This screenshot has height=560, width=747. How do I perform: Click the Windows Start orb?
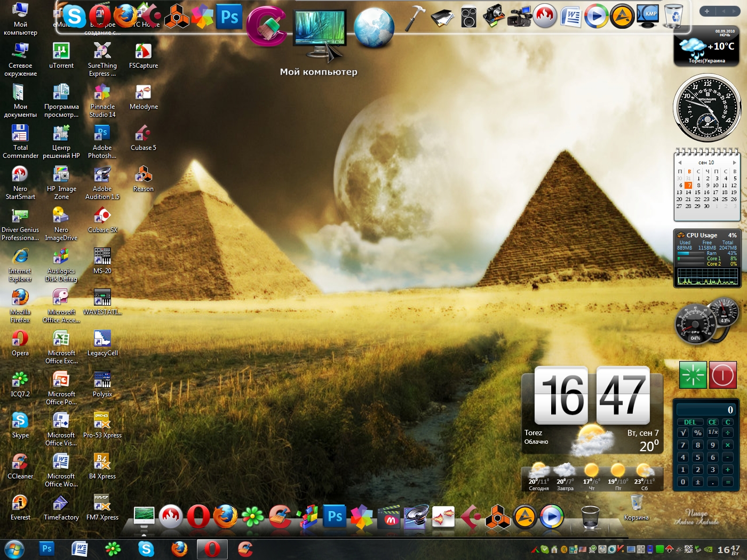[14, 549]
